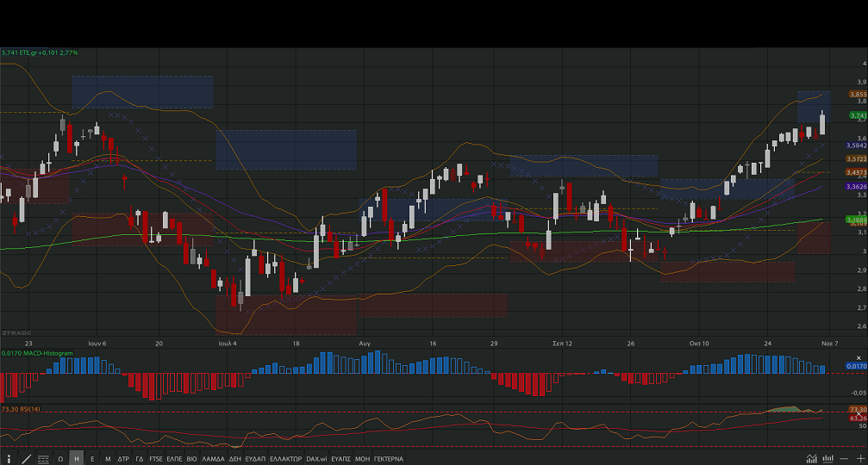Click the 3,1889 green moving average tag
Image resolution: width=868 pixels, height=465 pixels.
coord(857,220)
